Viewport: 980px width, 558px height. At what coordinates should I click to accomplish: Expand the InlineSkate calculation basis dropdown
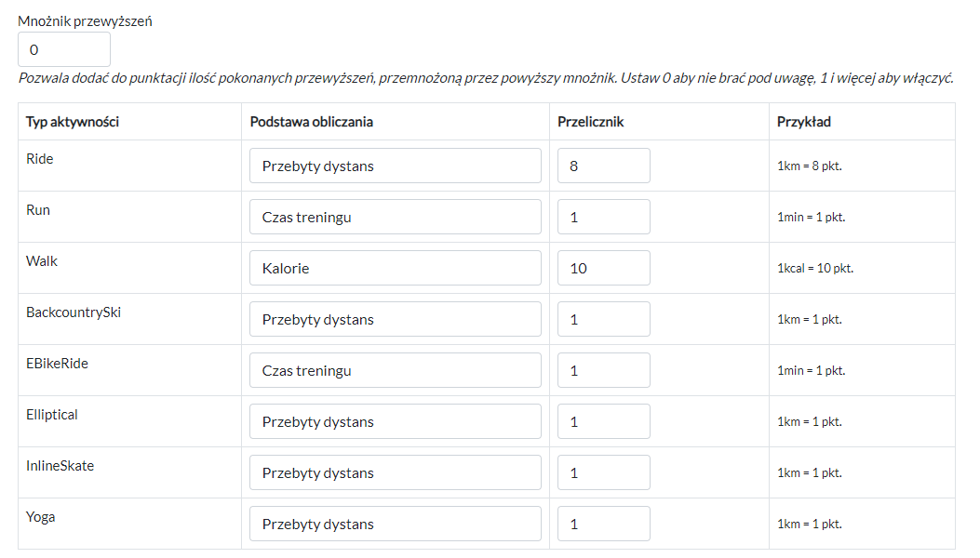(395, 472)
